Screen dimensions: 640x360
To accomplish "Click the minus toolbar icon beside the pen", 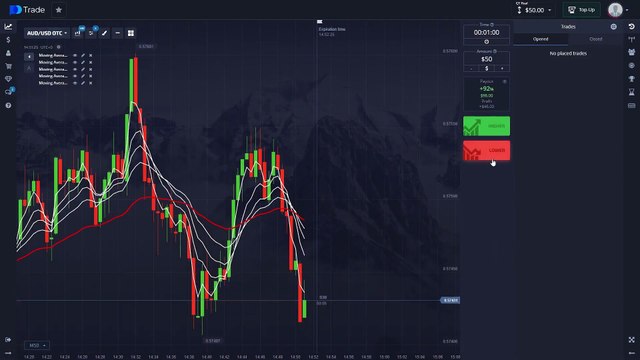I will (x=118, y=33).
